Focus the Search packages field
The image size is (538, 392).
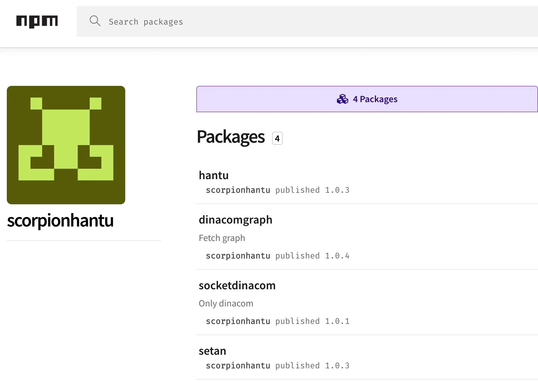307,21
